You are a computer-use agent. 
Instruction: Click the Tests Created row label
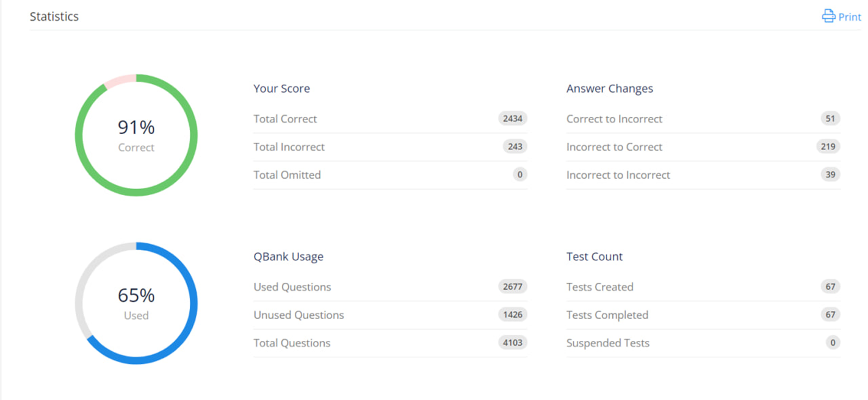click(x=599, y=287)
